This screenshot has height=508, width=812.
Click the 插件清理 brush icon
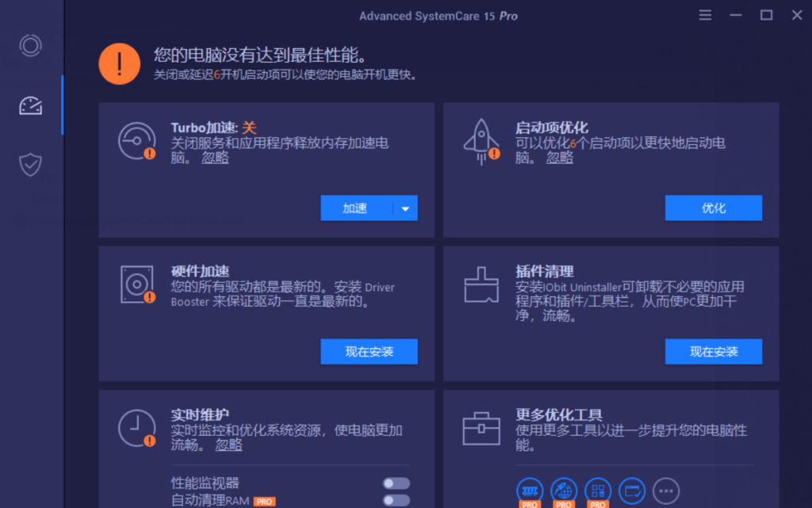pos(481,285)
